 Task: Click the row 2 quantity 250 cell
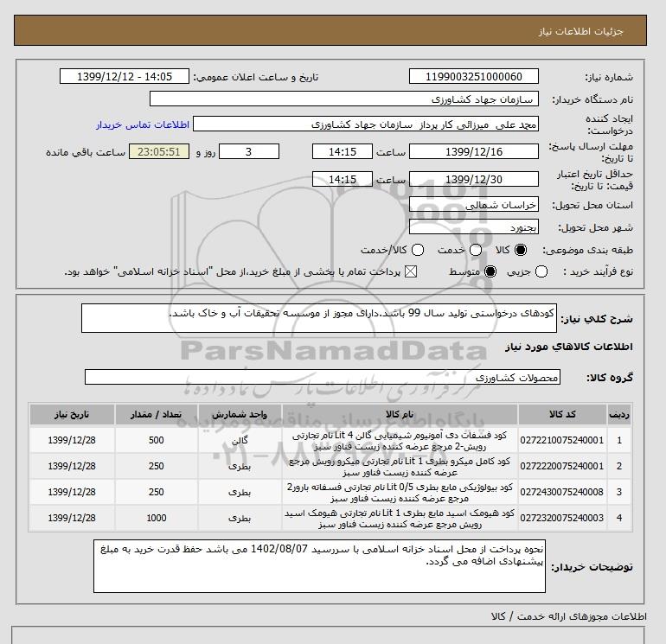tap(157, 466)
